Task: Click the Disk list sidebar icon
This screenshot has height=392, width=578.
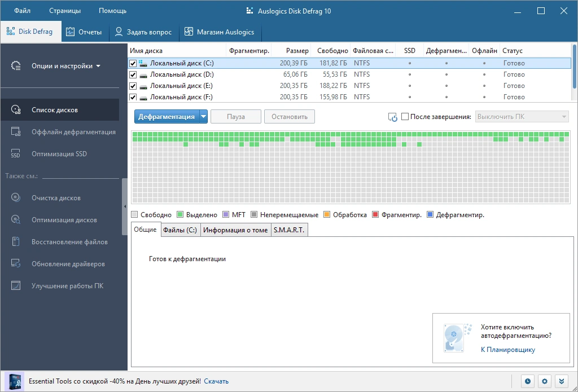Action: point(16,110)
